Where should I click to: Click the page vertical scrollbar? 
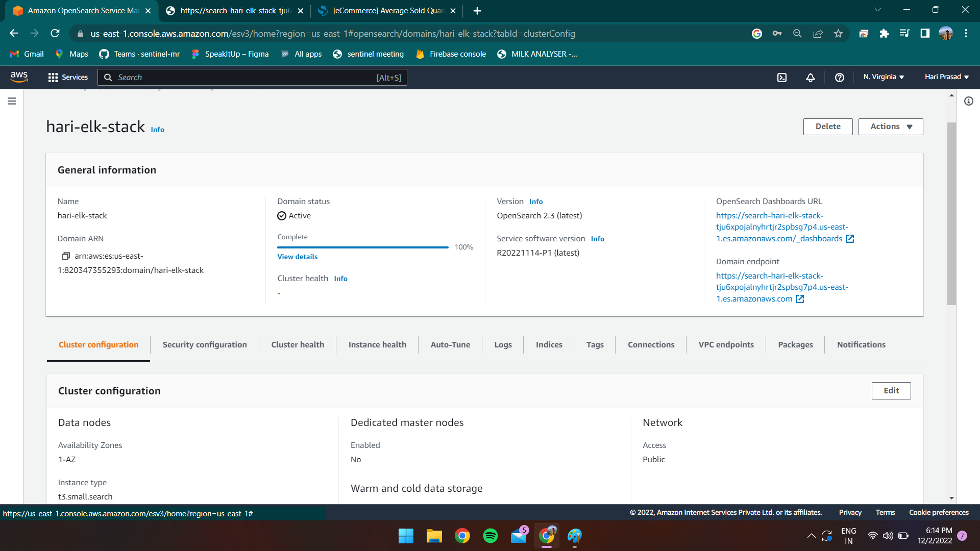pyautogui.click(x=951, y=214)
